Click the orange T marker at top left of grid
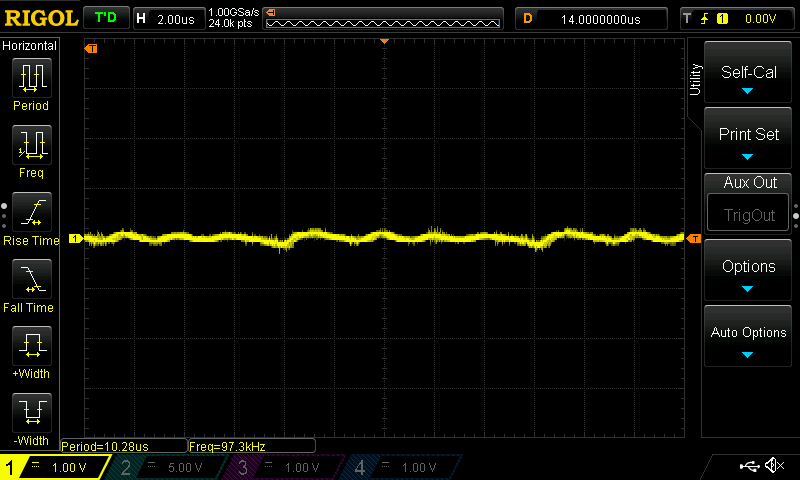 click(91, 48)
